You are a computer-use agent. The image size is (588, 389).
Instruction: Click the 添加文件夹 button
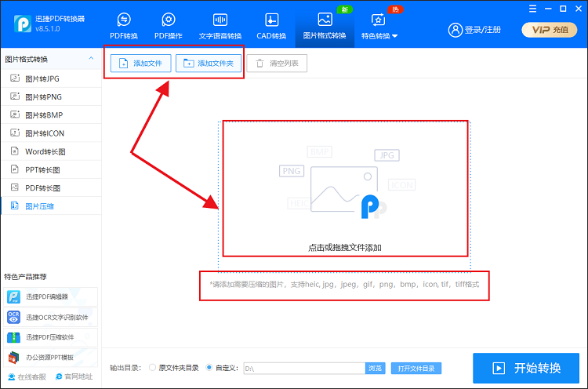coord(209,63)
